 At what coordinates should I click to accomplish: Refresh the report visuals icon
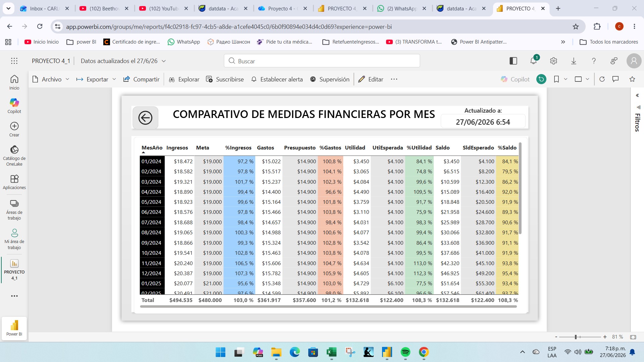pos(602,79)
